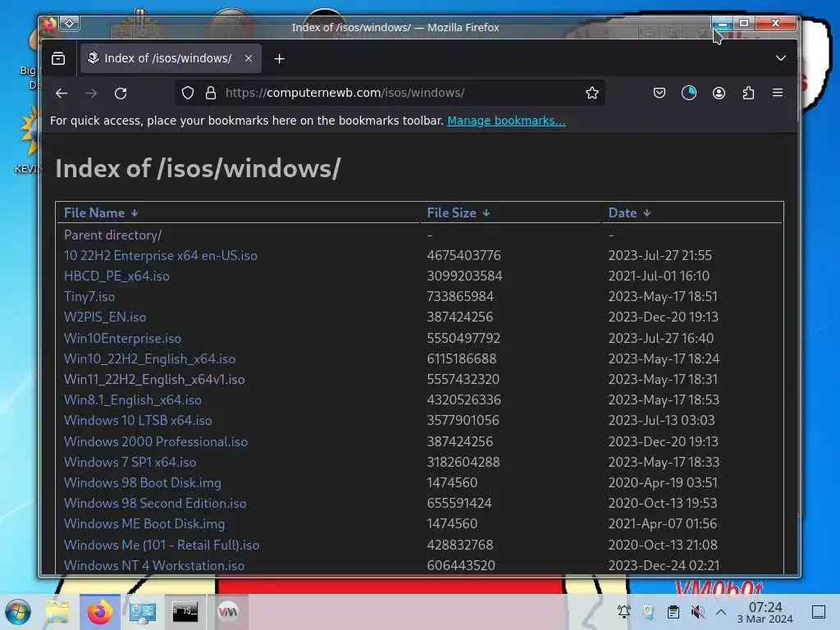This screenshot has width=840, height=630.
Task: Expand hidden system tray icons
Action: point(721,612)
